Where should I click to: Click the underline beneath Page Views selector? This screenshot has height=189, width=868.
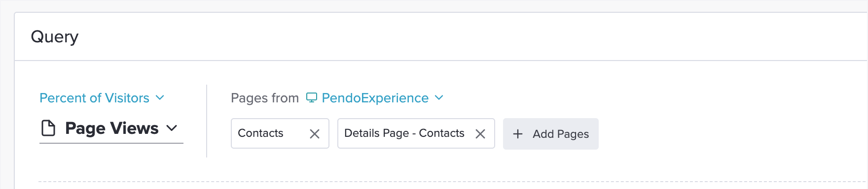pyautogui.click(x=111, y=143)
